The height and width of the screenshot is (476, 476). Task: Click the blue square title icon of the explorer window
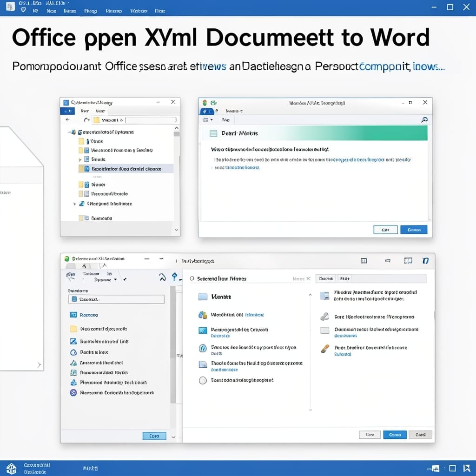66,103
